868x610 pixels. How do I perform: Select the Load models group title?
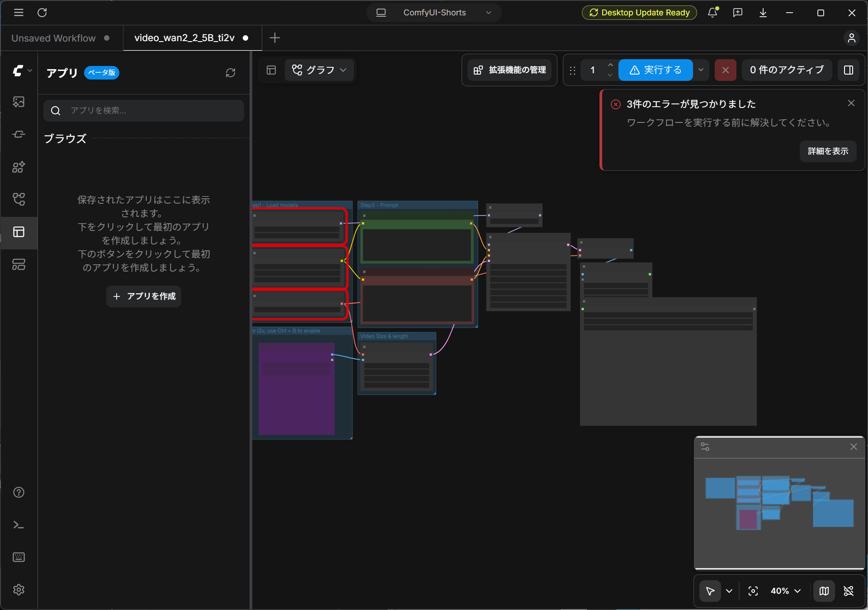[276, 205]
